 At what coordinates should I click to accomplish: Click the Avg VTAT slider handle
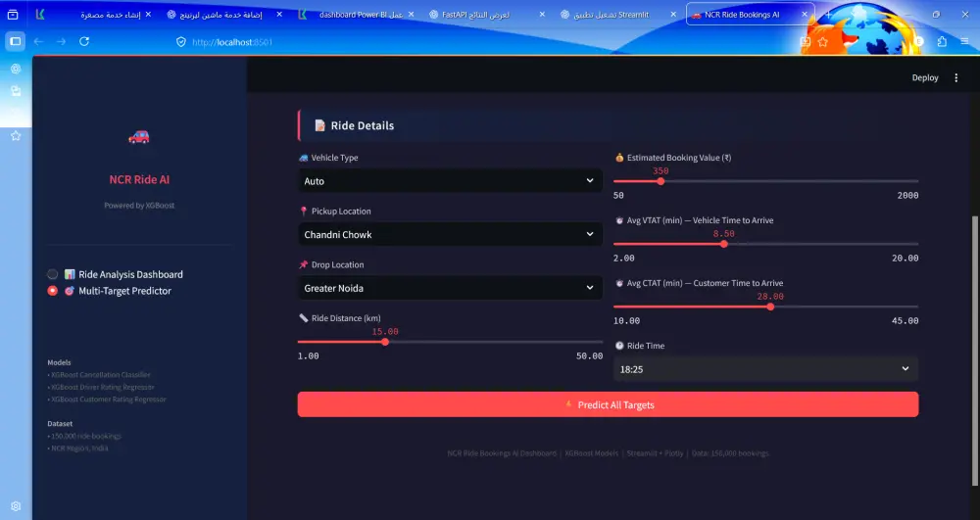click(x=724, y=244)
